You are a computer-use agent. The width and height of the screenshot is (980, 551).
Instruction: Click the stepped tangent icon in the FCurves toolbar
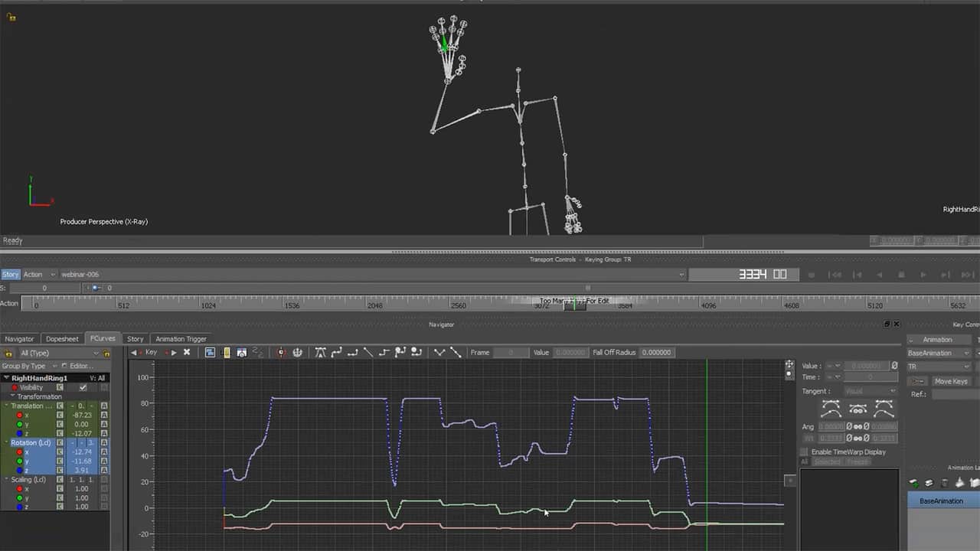[x=383, y=352]
